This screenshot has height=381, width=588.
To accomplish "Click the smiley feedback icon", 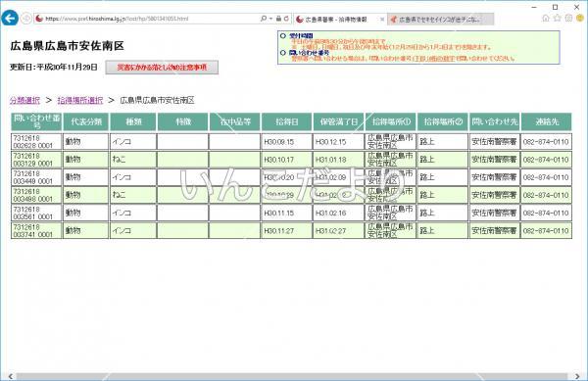I will (580, 18).
